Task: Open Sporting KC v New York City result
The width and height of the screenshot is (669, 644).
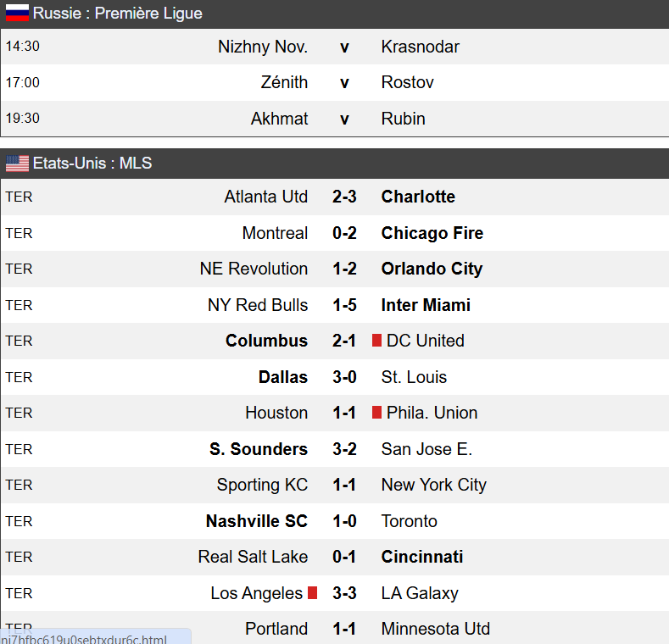Action: coord(344,485)
